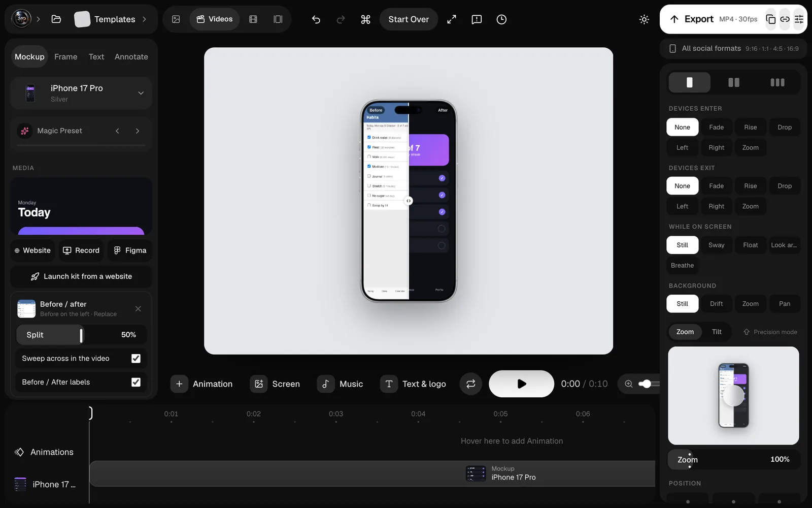Switch to the Annotate tab
812x508 pixels.
(x=131, y=57)
